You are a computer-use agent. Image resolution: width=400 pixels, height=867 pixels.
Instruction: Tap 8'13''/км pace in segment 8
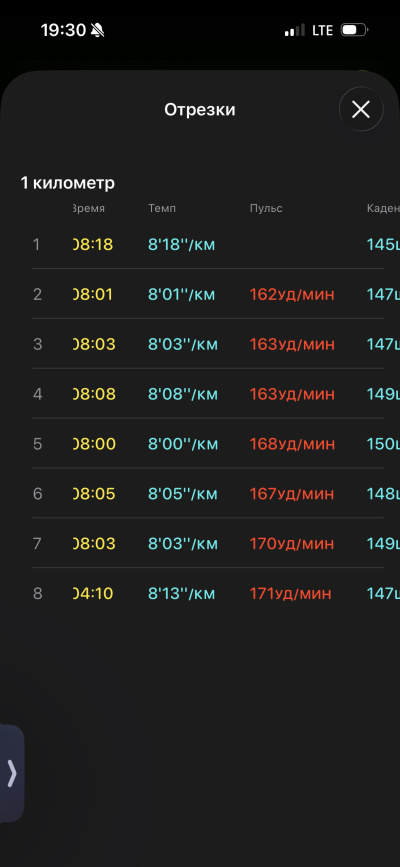(181, 593)
